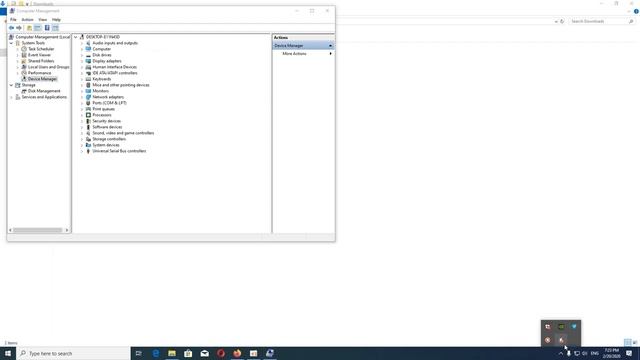640x360 pixels.
Task: Open the File menu in Computer Management
Action: [x=13, y=20]
